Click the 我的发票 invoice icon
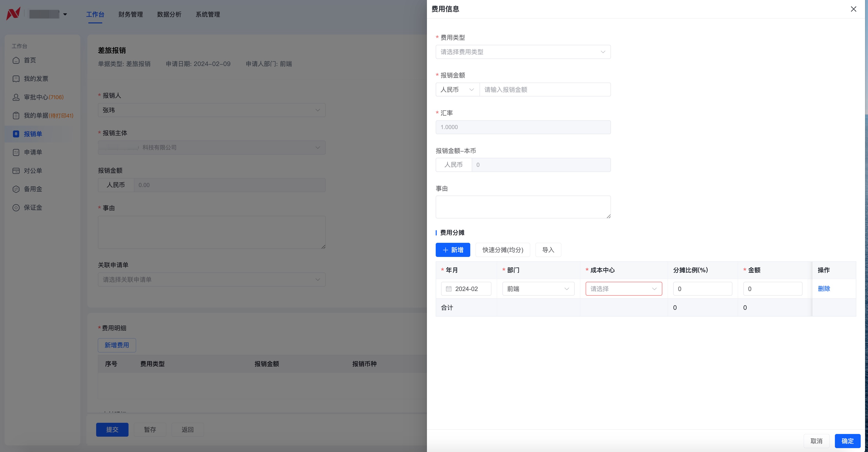Viewport: 868px width, 452px height. click(x=16, y=79)
